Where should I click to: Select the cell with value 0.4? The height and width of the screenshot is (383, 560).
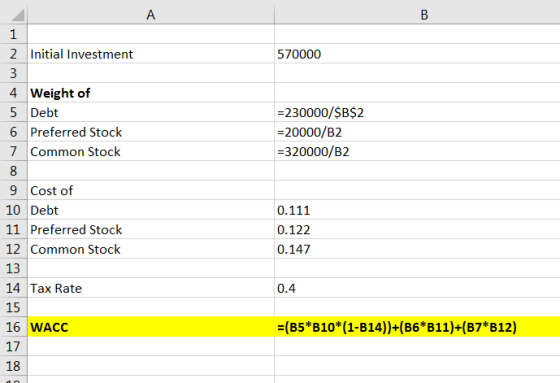(417, 288)
